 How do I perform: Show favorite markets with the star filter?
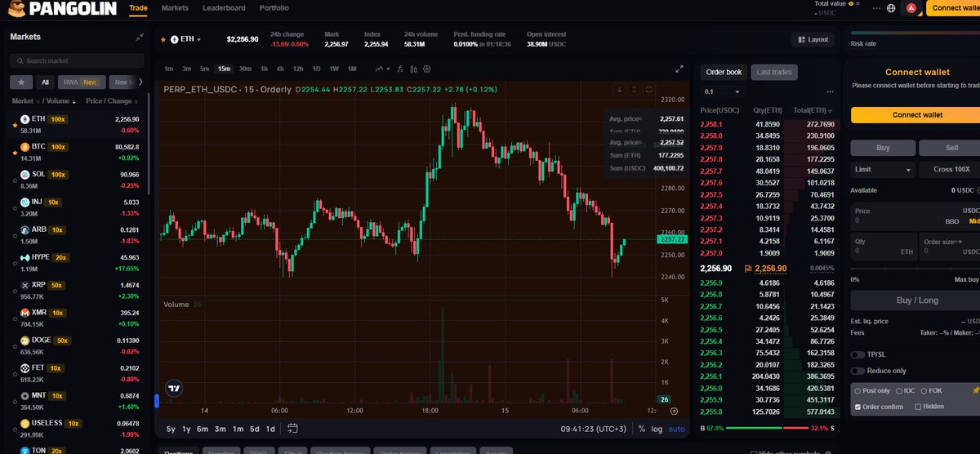pos(20,82)
